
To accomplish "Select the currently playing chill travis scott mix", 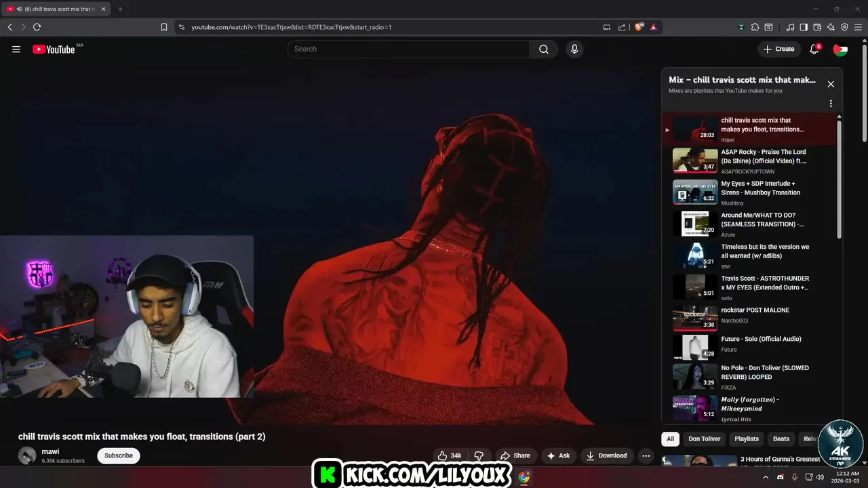I will click(x=749, y=129).
